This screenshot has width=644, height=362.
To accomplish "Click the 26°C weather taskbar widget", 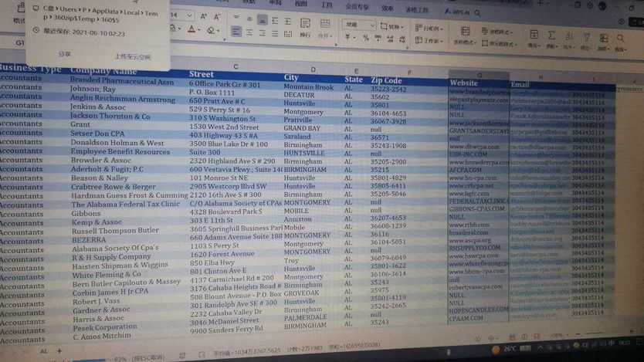I will tap(511, 349).
